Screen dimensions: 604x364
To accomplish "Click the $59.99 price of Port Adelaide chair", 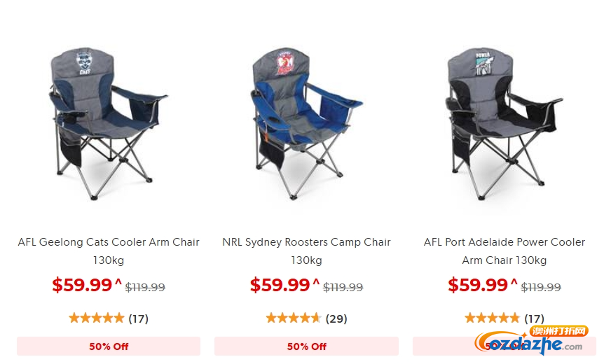I will point(478,285).
